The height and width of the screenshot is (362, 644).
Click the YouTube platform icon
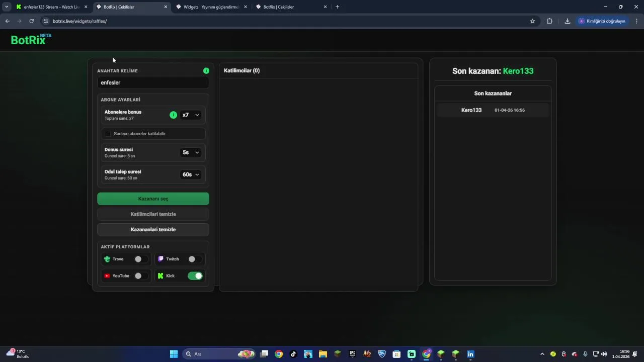(x=107, y=276)
